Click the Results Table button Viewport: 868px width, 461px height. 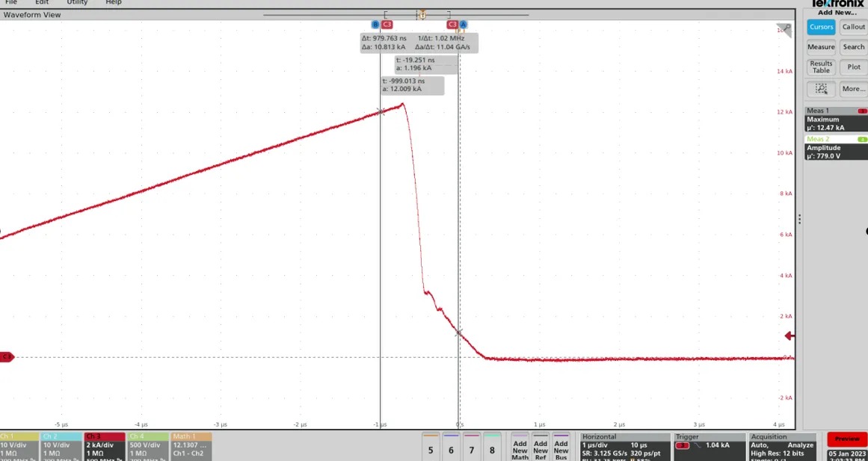821,67
